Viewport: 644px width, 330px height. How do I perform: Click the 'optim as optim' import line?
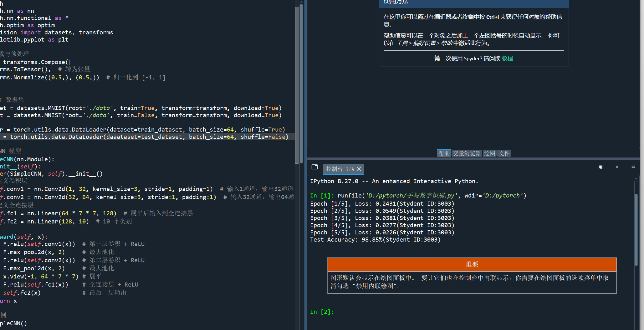27,25
